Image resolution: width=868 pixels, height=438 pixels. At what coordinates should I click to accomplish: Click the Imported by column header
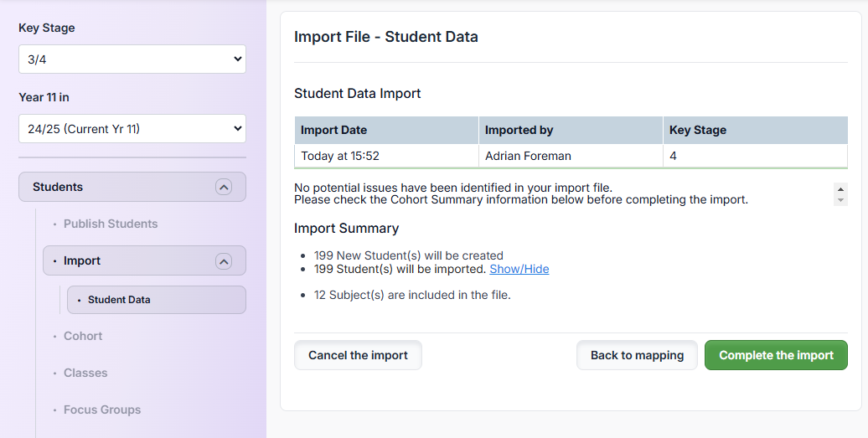coord(519,130)
